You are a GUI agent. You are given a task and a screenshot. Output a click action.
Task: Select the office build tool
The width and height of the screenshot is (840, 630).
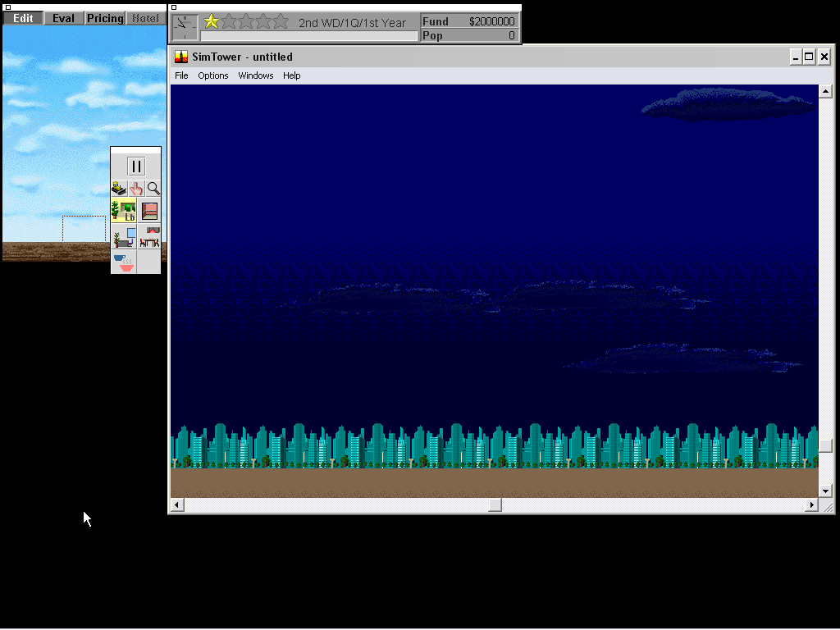click(124, 236)
